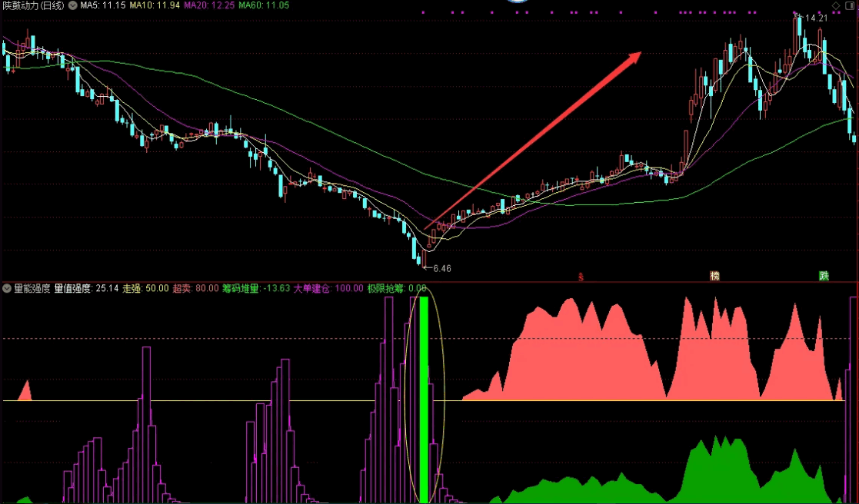The height and width of the screenshot is (504, 859).
Task: Click the MA20: 12.25 indicator label
Action: (209, 5)
